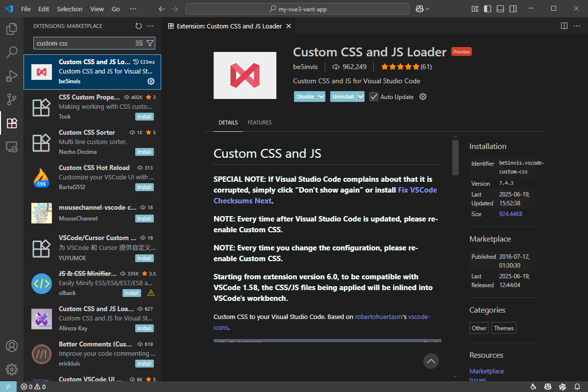Image resolution: width=588 pixels, height=392 pixels.
Task: Open the Themes category tag
Action: 504,328
